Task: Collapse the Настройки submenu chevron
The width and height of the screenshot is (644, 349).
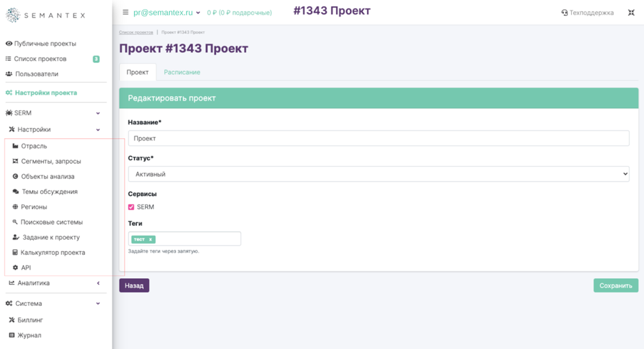Action: pyautogui.click(x=98, y=130)
